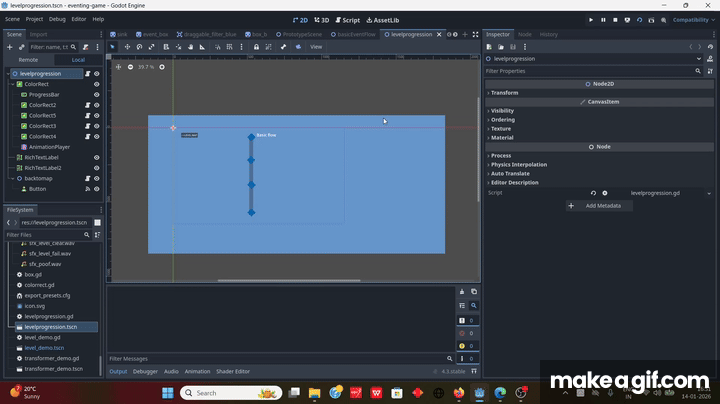Image resolution: width=720 pixels, height=404 pixels.
Task: Add a new child node with the plus icon
Action: [x=9, y=47]
